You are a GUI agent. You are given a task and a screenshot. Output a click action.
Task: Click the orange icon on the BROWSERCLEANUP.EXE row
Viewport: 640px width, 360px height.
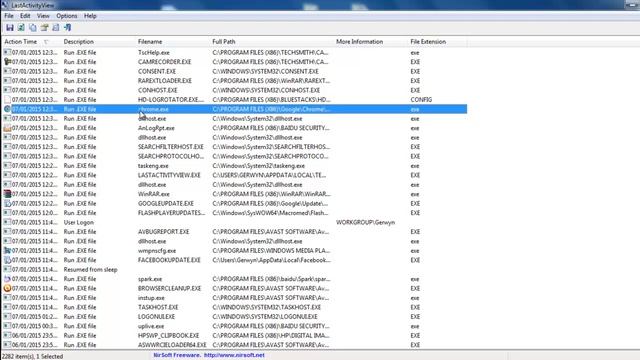[x=7, y=288]
